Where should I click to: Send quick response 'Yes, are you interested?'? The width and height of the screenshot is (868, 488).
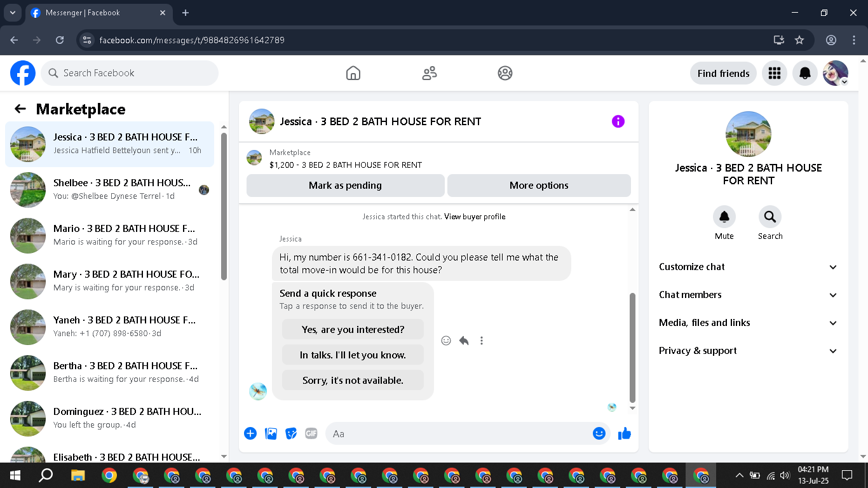point(353,329)
